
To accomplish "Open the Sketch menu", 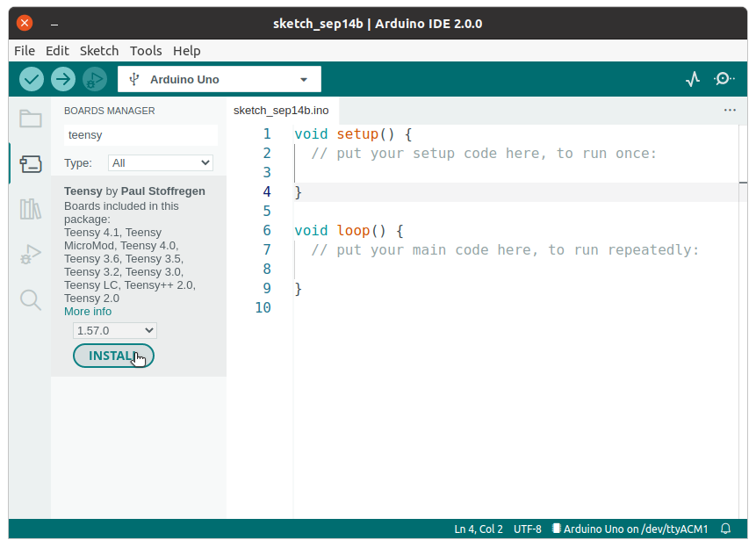I will 98,51.
